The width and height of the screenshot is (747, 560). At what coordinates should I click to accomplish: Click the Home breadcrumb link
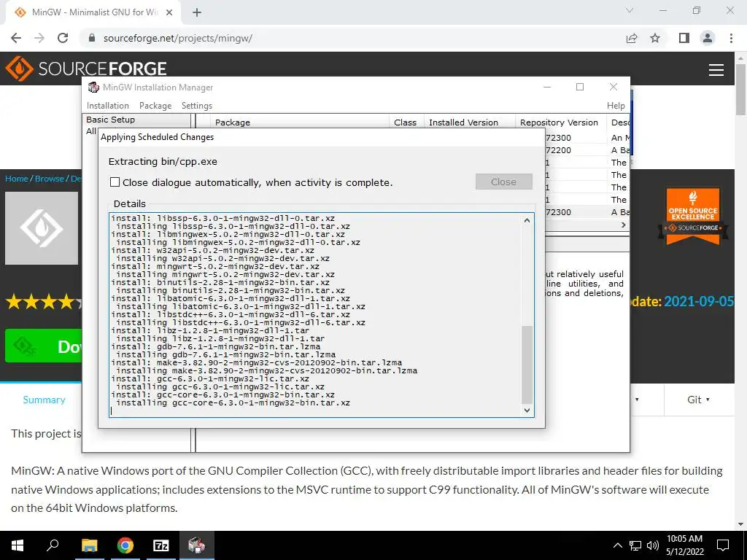(x=17, y=179)
